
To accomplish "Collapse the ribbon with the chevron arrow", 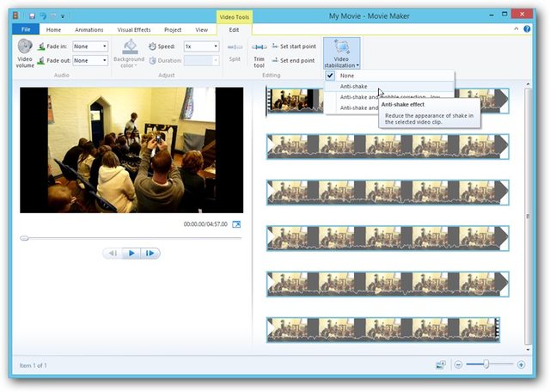I will (516, 29).
